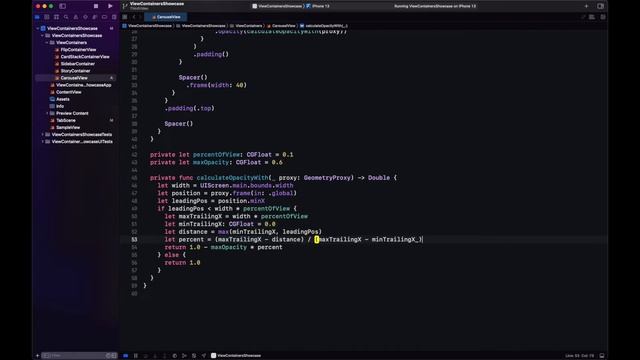Open the Project navigator tab icon
The width and height of the screenshot is (640, 360).
(37, 17)
